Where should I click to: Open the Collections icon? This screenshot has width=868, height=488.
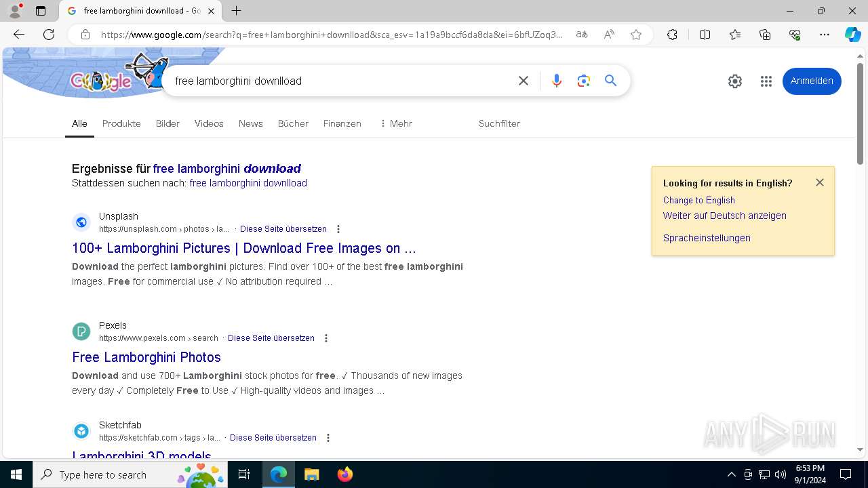765,35
